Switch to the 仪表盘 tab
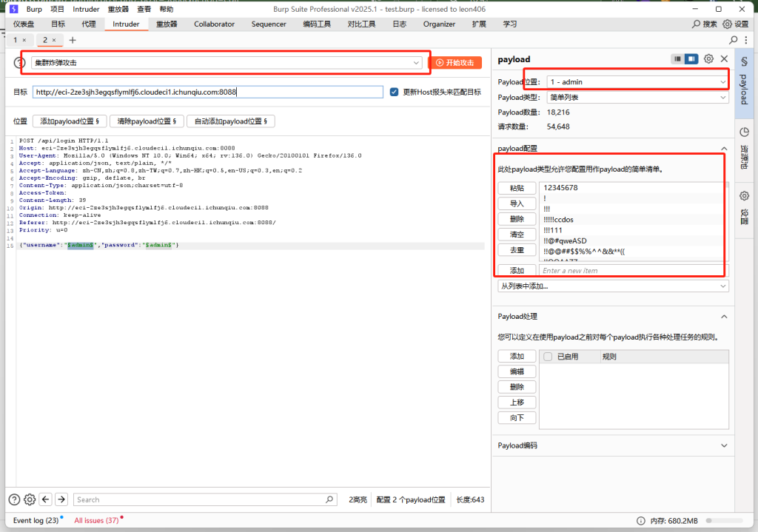 [24, 24]
